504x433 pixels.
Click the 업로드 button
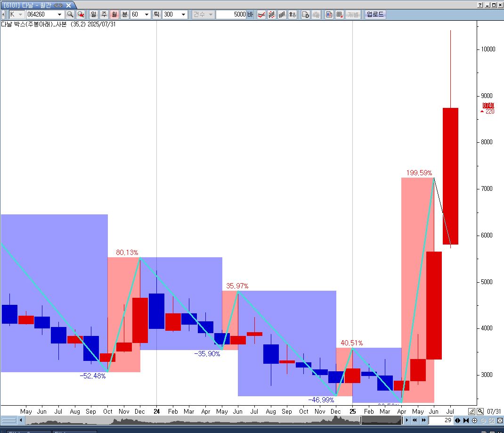[x=375, y=15]
